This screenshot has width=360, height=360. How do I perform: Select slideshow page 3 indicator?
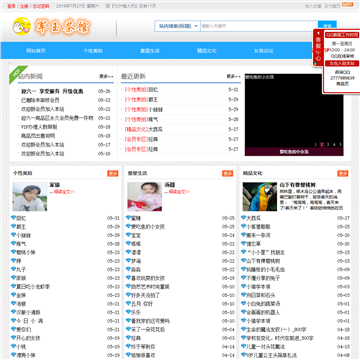tap(328, 144)
